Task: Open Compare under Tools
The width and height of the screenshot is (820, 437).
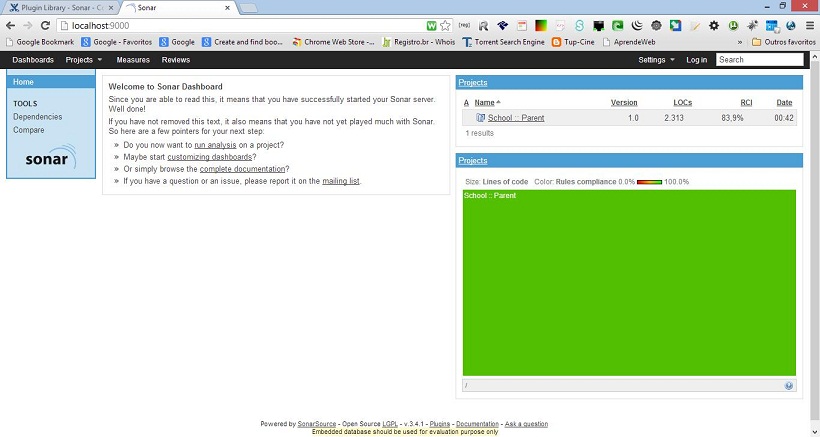Action: tap(29, 130)
